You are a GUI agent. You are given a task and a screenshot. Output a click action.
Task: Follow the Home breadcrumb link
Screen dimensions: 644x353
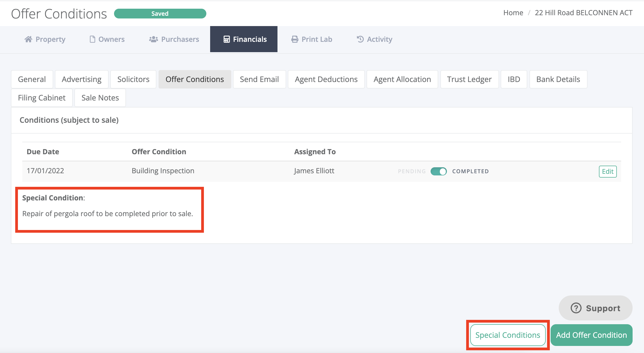coord(513,13)
